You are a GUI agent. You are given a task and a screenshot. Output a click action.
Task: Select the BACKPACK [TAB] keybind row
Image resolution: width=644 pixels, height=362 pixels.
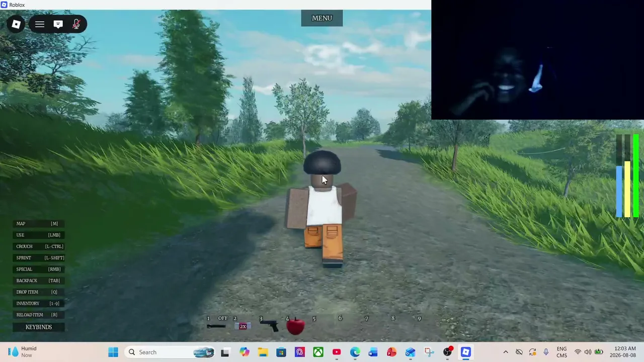(x=39, y=281)
